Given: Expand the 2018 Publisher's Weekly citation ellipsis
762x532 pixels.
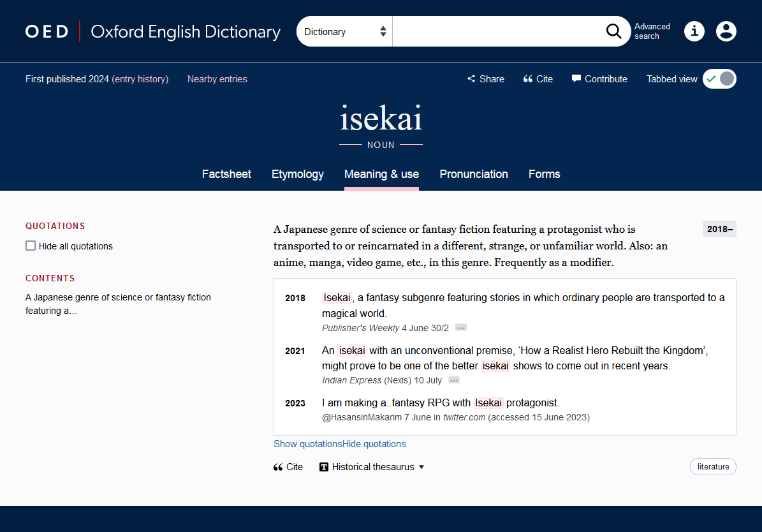Looking at the screenshot, I should (461, 328).
